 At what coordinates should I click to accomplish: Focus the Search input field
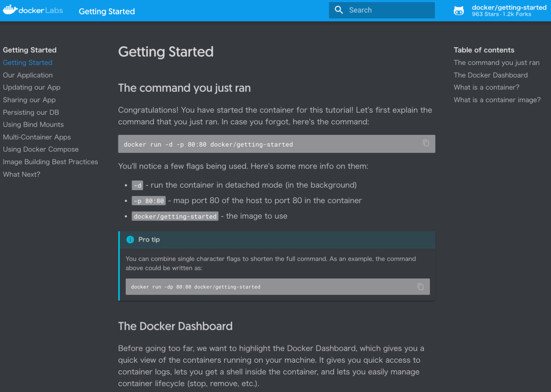[x=382, y=10]
